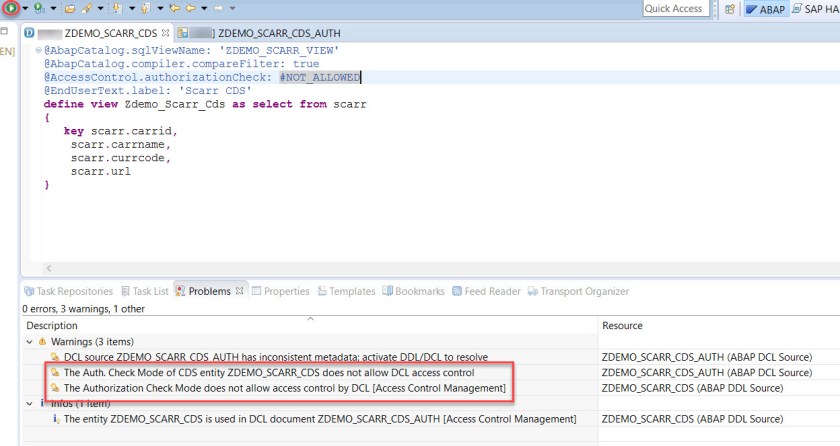Click the editor horizontal scrollbar left arrow

[x=49, y=268]
